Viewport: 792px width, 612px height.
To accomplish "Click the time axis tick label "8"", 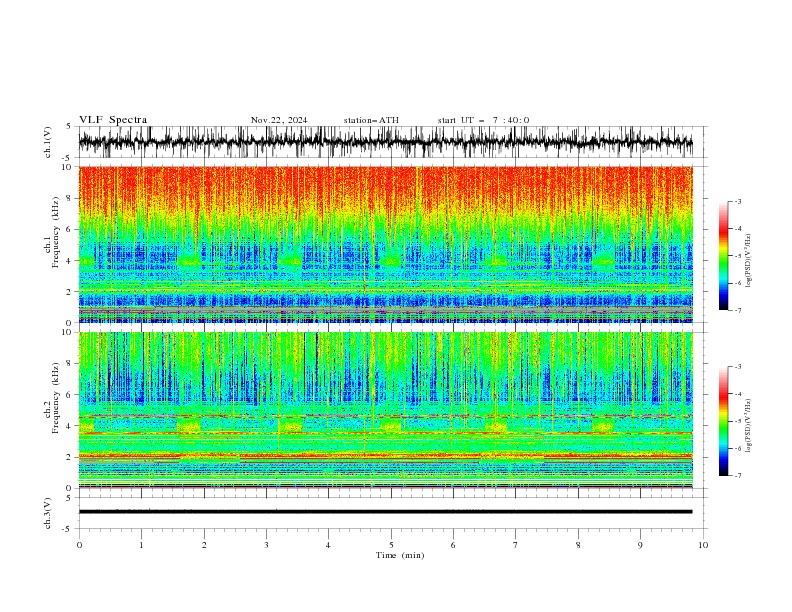I will pos(578,545).
